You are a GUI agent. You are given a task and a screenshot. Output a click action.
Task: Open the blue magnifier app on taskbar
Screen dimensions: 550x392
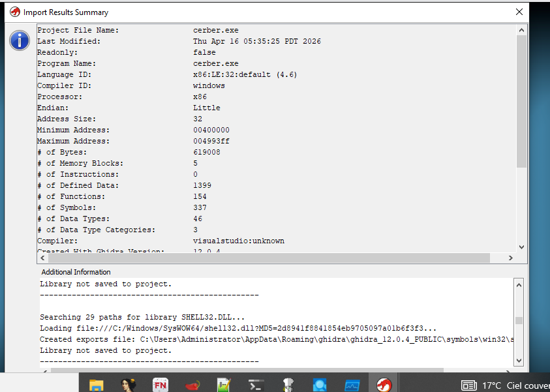320,385
